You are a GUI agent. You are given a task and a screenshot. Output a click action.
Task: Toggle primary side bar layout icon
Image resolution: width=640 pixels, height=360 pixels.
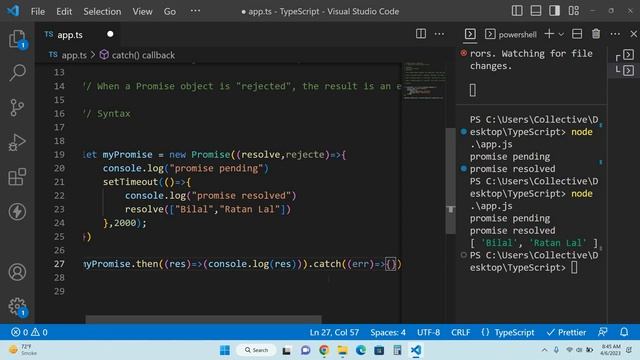coord(517,11)
